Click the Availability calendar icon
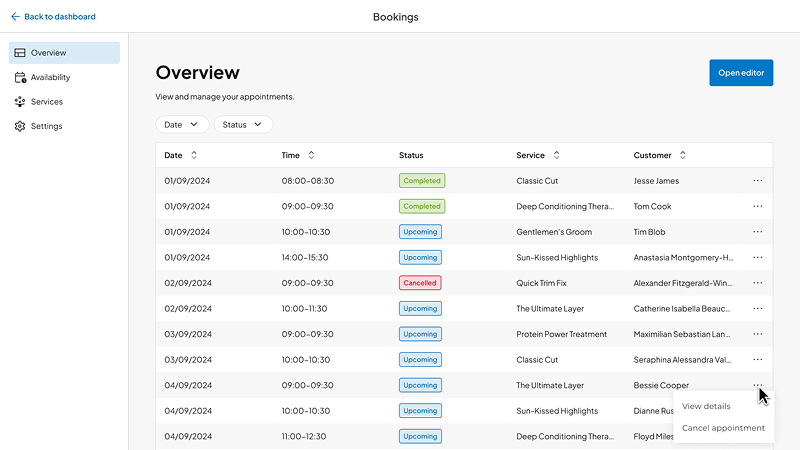Screen dimensions: 800x450 (x=20, y=77)
